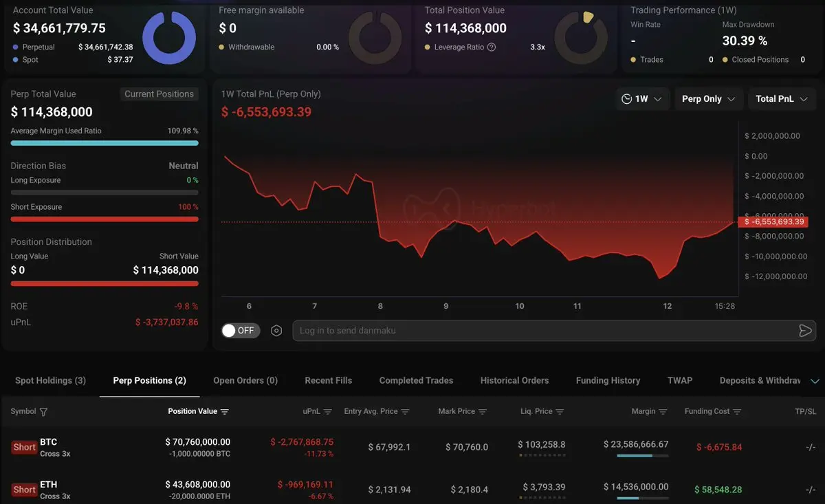
Task: Click the clock icon in 1W selector
Action: click(x=626, y=99)
